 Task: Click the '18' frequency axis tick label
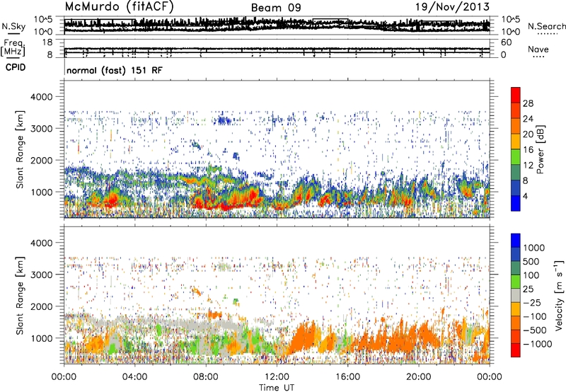(47, 42)
